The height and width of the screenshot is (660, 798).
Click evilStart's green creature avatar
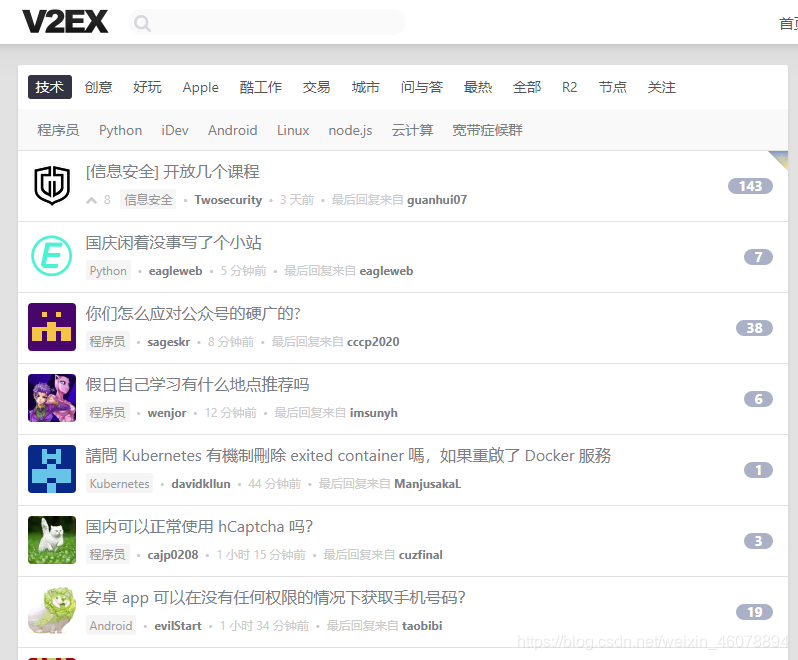coord(52,611)
